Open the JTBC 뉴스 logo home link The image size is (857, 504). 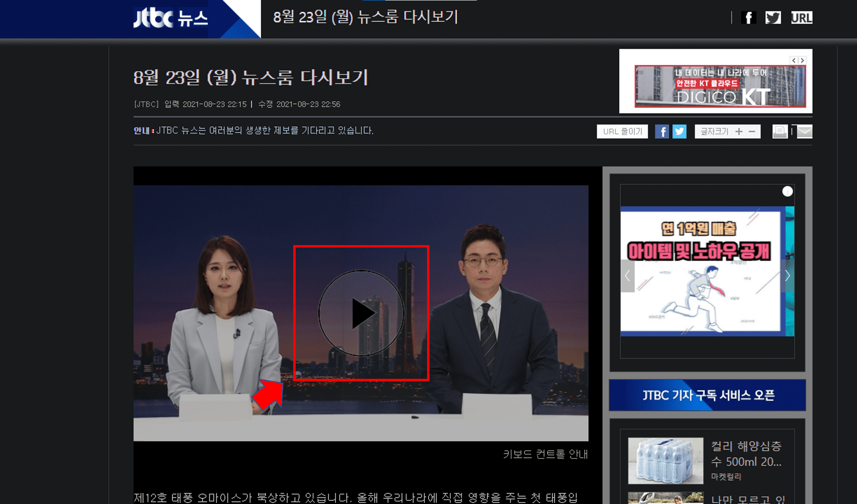(170, 18)
